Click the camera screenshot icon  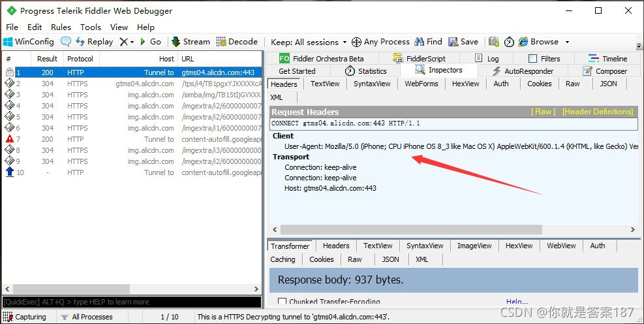[494, 42]
